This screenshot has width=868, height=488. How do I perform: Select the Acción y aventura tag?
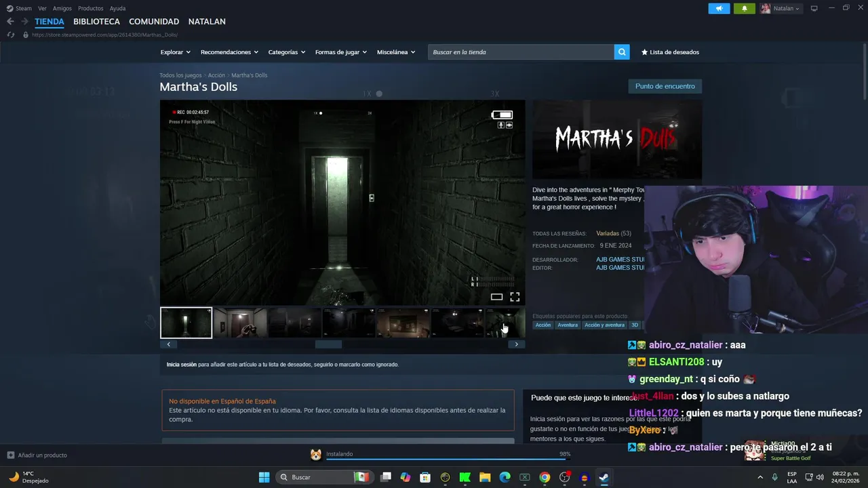[604, 325]
